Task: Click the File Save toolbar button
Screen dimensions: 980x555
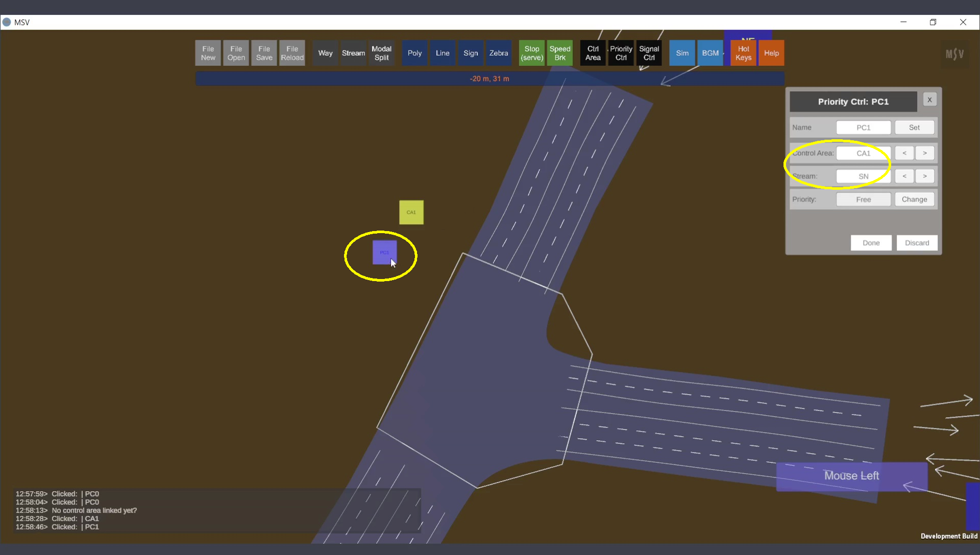Action: pos(264,53)
